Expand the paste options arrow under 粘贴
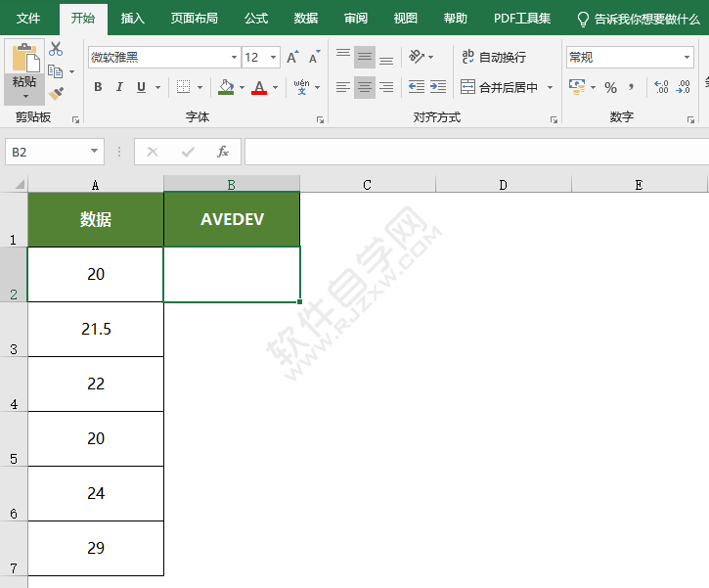 click(x=24, y=96)
